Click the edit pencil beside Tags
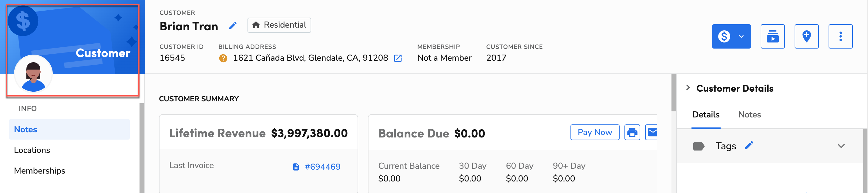The width and height of the screenshot is (868, 193). (749, 145)
